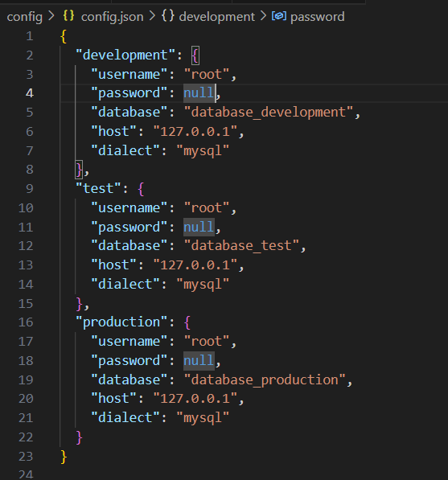448x480 pixels.
Task: Open the config.json breadcrumb item
Action: (x=112, y=17)
